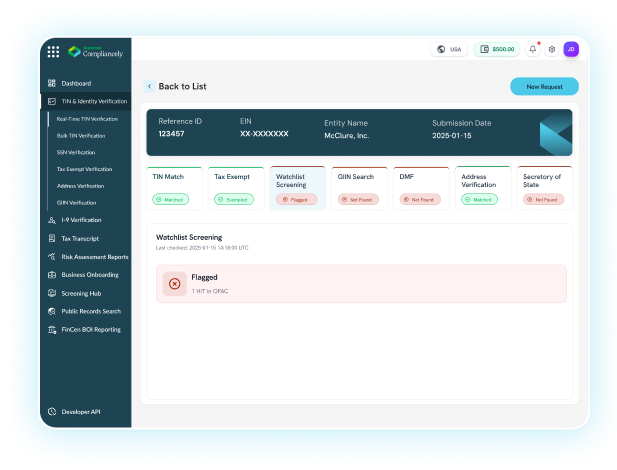617x470 pixels.
Task: Click the red flagged X icon
Action: tap(174, 283)
